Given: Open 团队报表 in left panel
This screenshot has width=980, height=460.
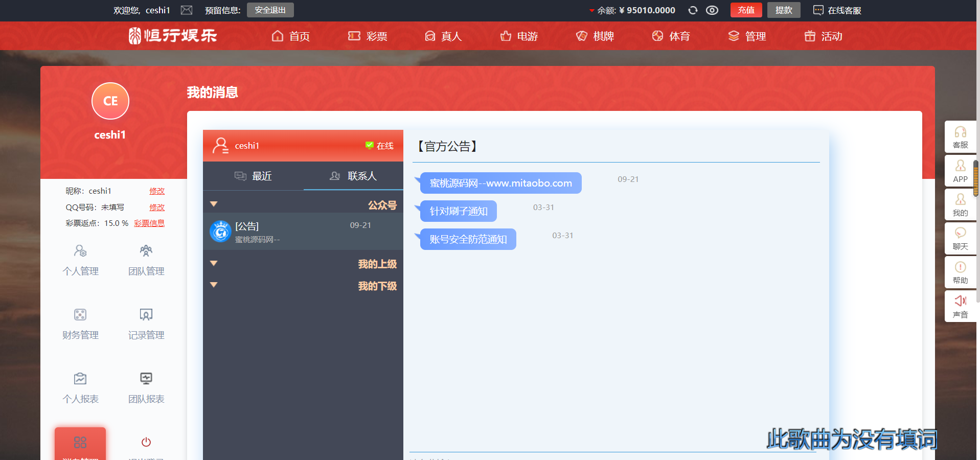Looking at the screenshot, I should (x=146, y=387).
